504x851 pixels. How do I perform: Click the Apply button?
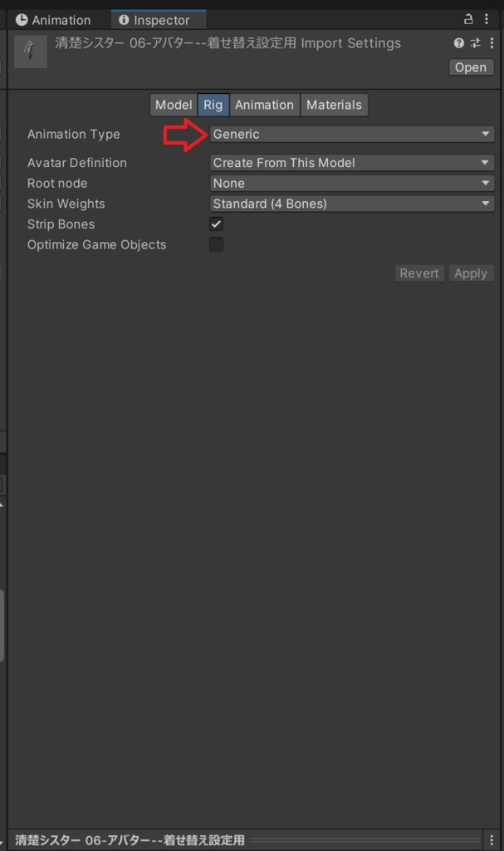pos(471,273)
